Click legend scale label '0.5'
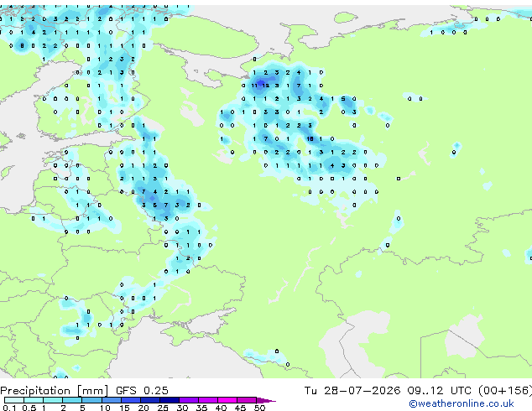Image resolution: width=532 pixels, height=411 pixels. click(x=29, y=408)
